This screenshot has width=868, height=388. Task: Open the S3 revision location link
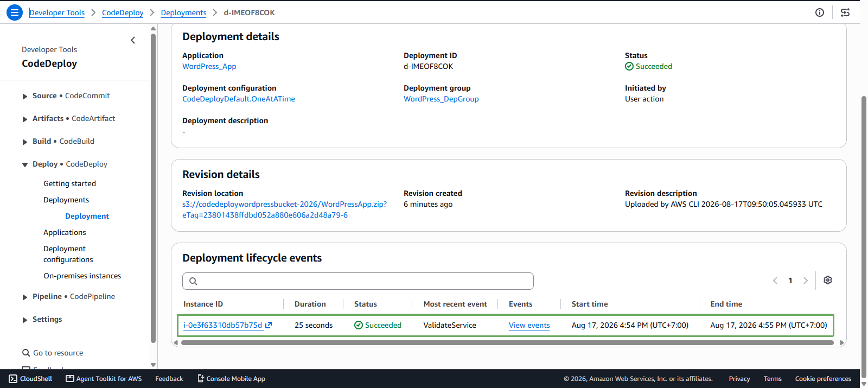(x=284, y=209)
